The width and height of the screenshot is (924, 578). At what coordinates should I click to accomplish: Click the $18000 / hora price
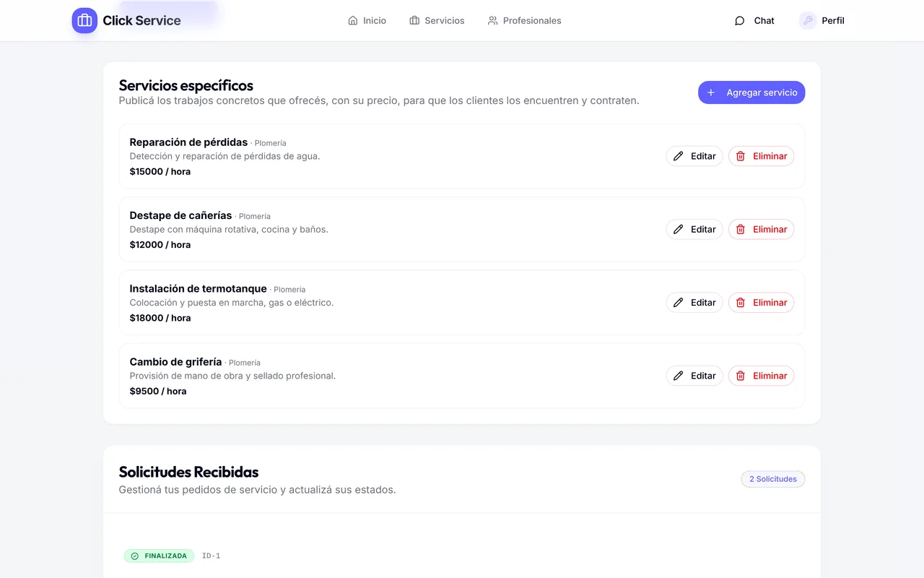point(160,318)
